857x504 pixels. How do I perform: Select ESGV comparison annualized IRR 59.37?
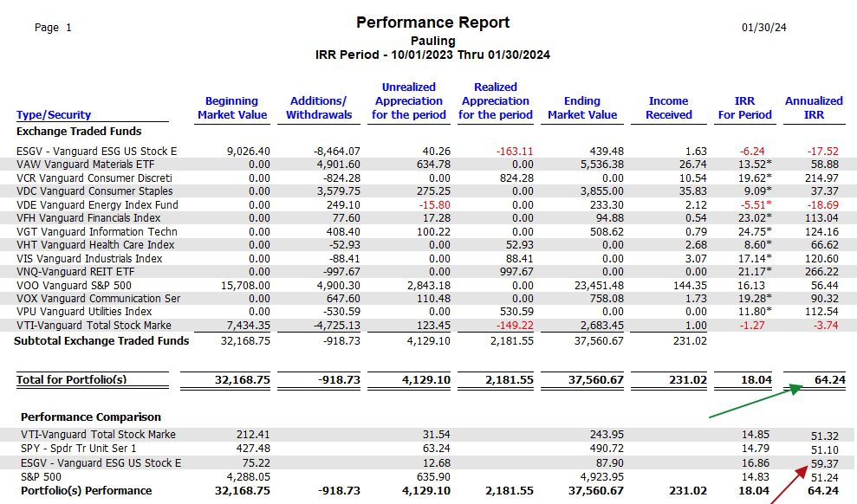[824, 463]
